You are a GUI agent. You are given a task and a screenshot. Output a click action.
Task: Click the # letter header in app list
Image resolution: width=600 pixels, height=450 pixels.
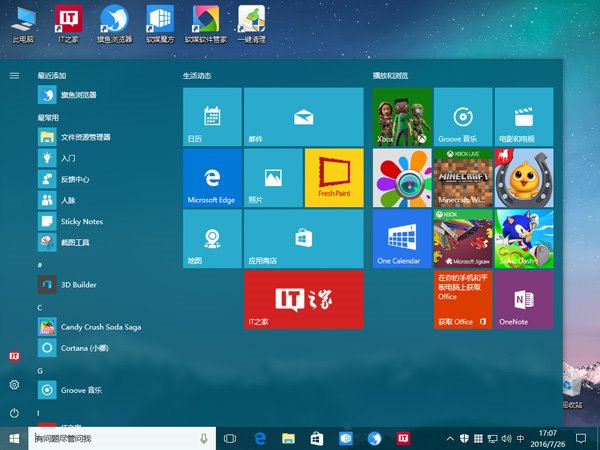point(40,265)
